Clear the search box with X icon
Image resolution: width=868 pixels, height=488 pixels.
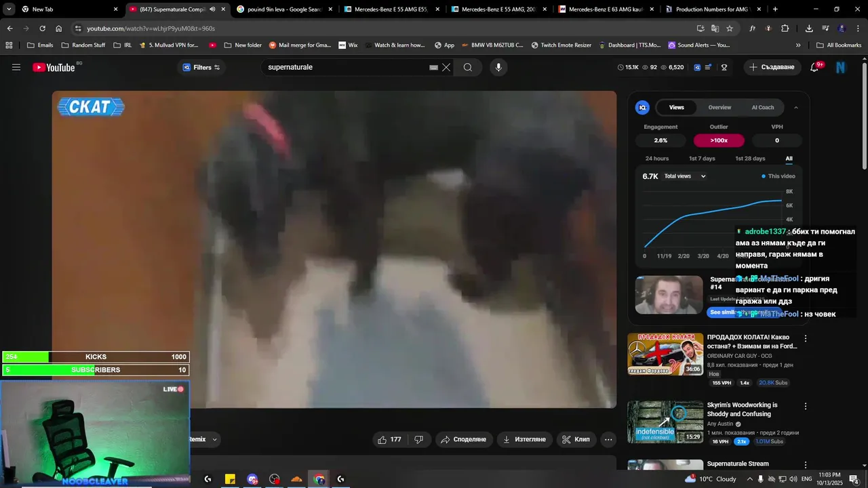[446, 67]
